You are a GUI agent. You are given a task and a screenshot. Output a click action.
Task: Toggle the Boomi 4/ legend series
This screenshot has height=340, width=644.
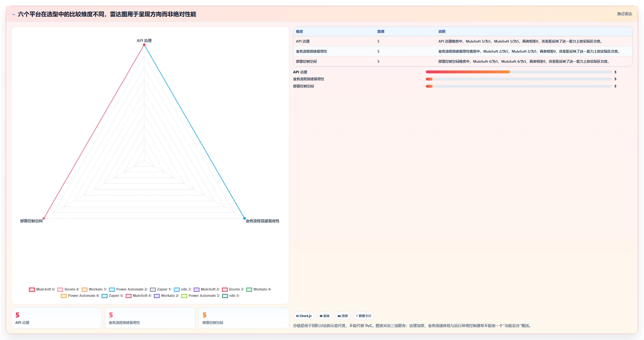68,289
